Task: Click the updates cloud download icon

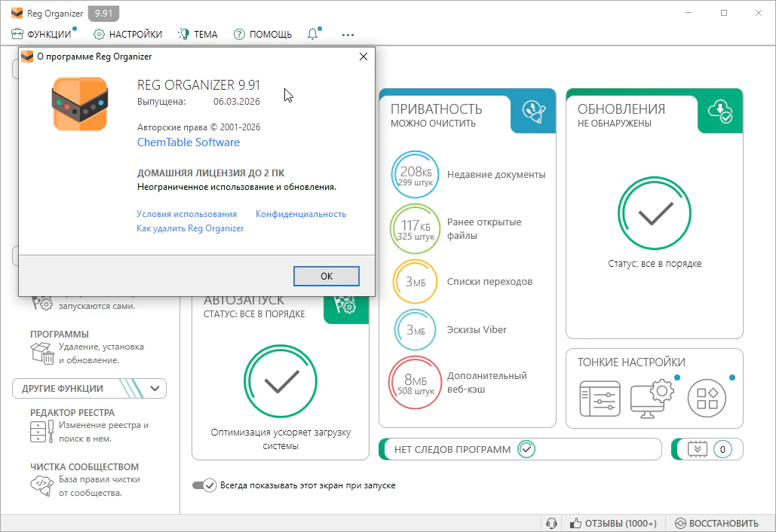Action: [x=719, y=111]
